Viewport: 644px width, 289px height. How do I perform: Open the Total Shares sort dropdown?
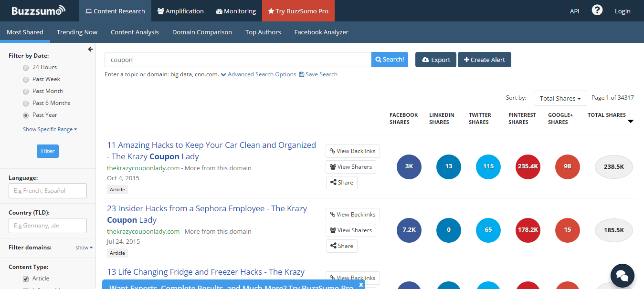[560, 98]
